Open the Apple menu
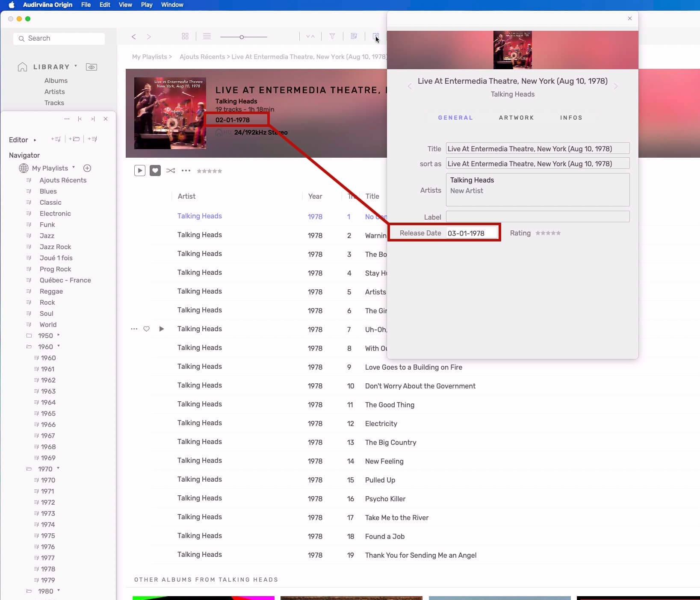700x600 pixels. click(12, 5)
